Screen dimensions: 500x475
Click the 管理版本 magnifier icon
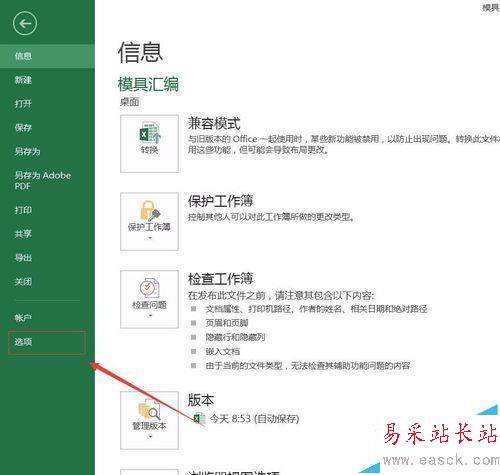(x=149, y=409)
